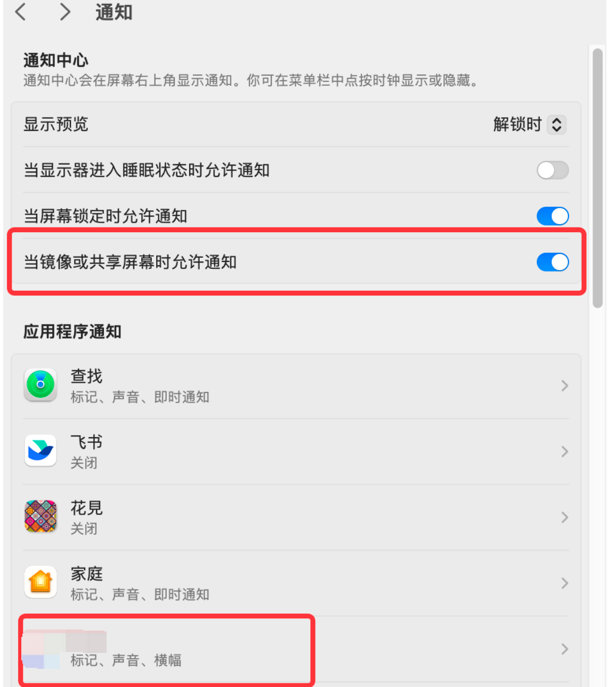Expand 查找 row via its chevron
The height and width of the screenshot is (687, 616).
point(564,386)
